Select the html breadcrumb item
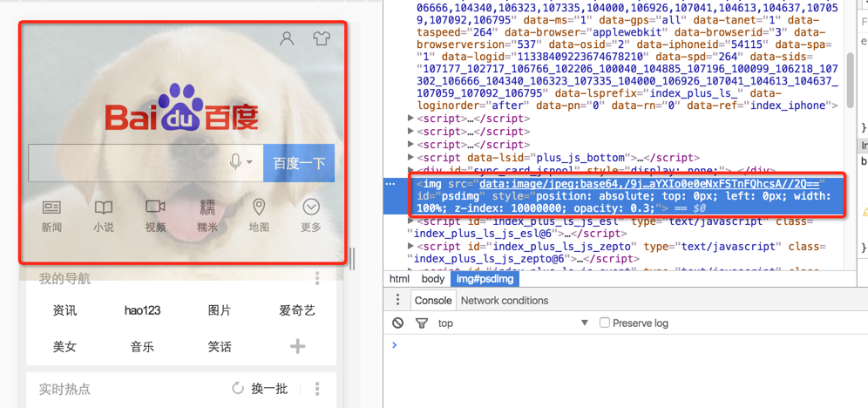 (399, 279)
